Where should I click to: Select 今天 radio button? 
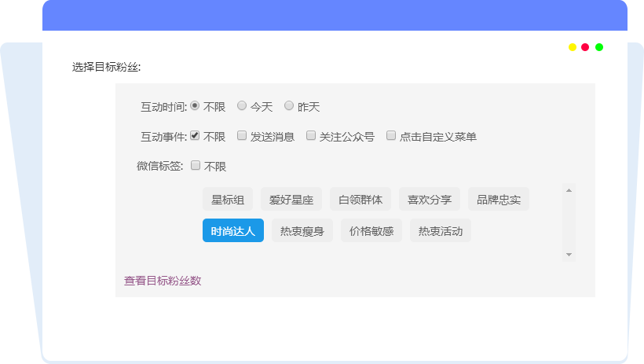(242, 105)
